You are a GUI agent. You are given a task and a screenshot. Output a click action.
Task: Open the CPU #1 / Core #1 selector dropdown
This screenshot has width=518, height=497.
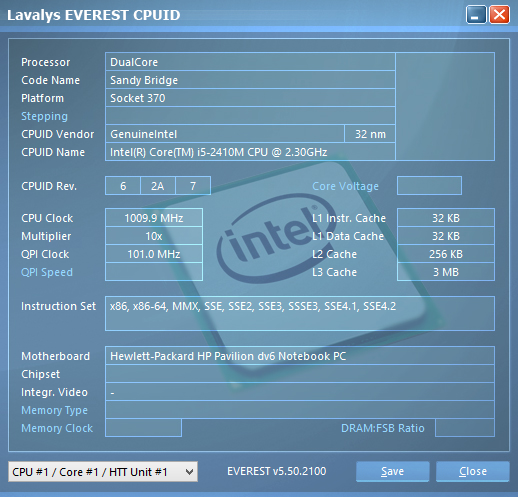tap(103, 472)
